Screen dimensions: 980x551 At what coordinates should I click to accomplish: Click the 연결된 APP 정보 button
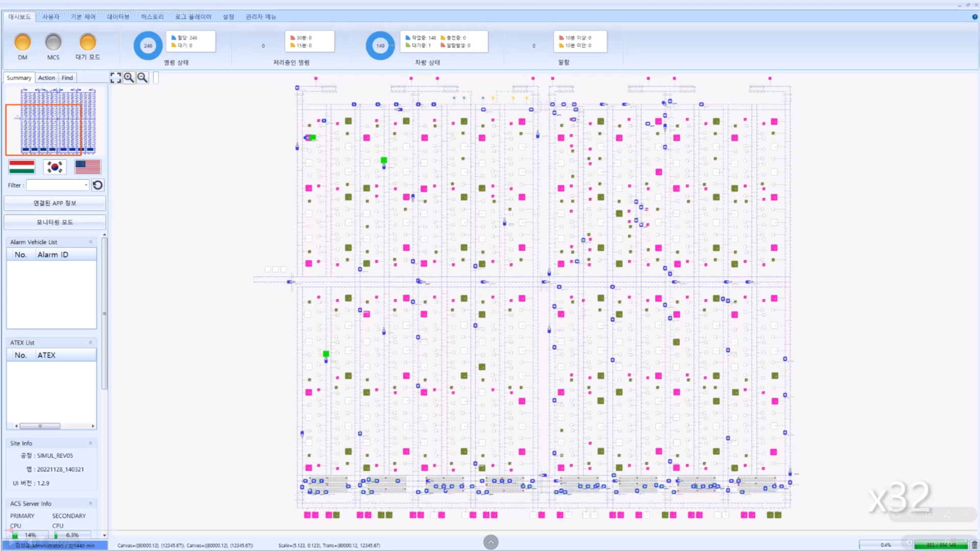[55, 203]
